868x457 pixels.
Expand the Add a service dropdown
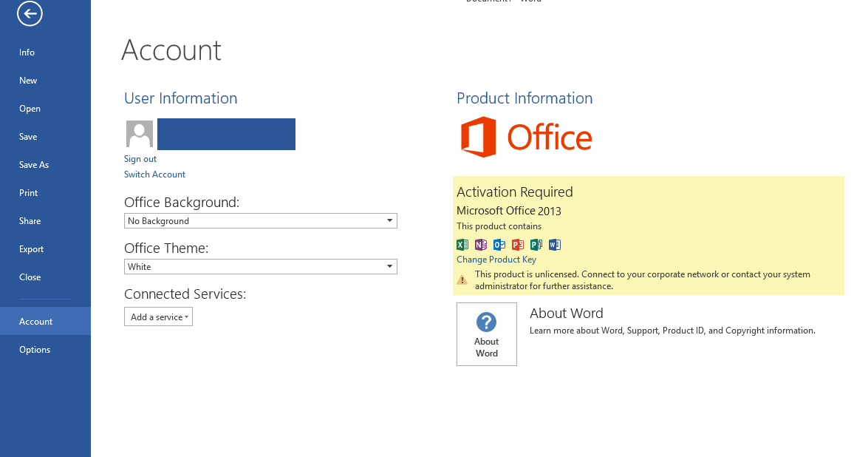click(x=158, y=316)
